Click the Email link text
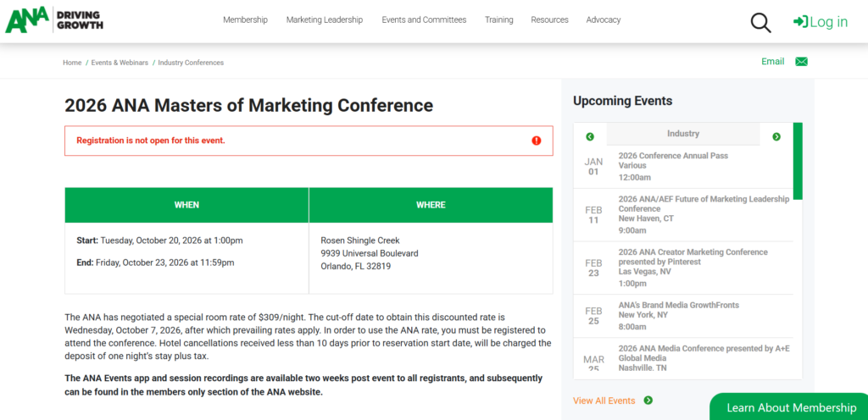The width and height of the screenshot is (868, 420). pos(773,61)
